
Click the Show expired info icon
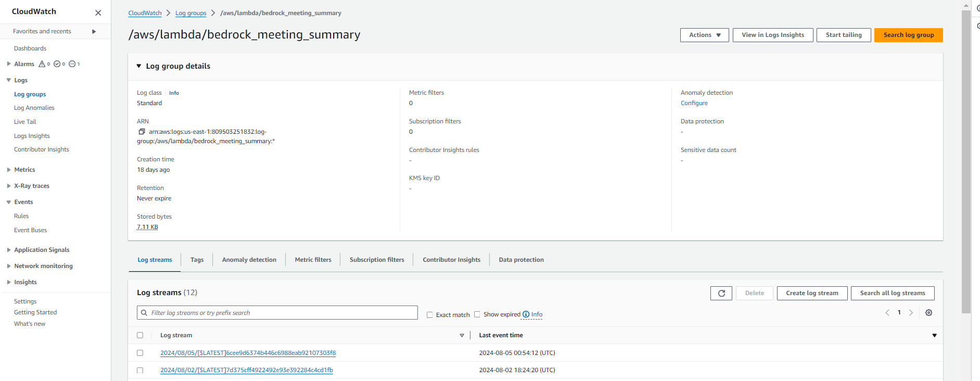[526, 314]
